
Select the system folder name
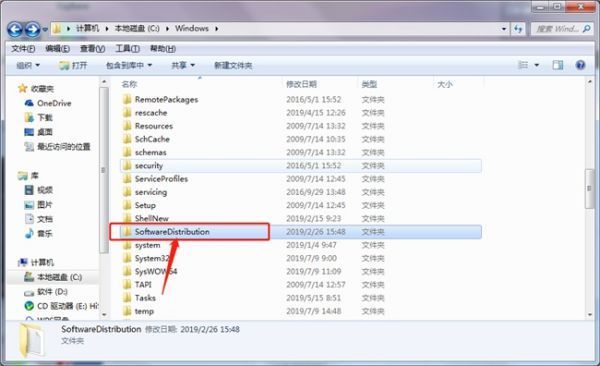point(147,245)
